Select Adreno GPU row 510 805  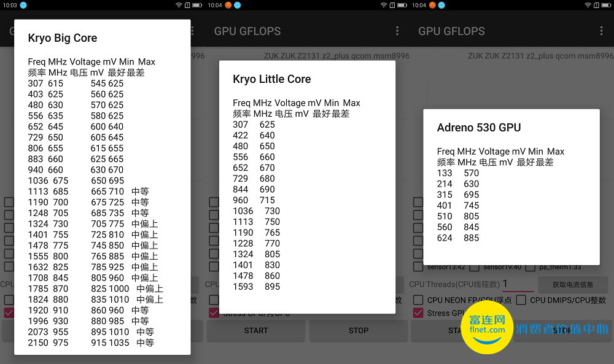(x=458, y=217)
